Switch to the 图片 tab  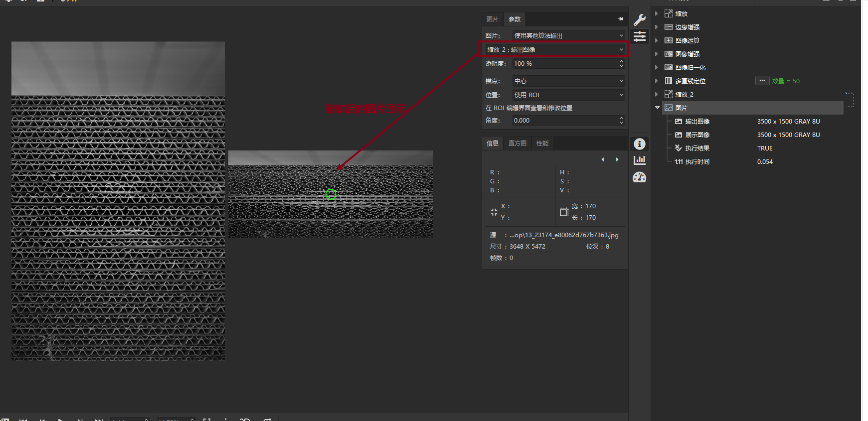click(492, 19)
